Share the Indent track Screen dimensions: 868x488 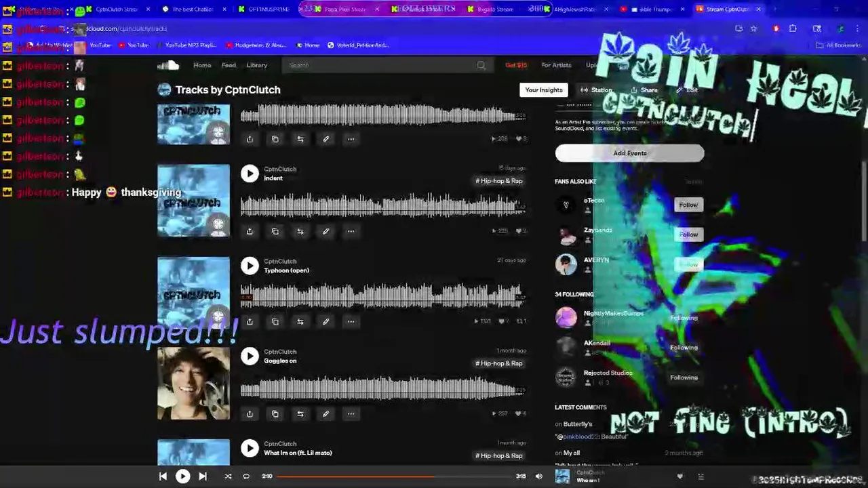pyautogui.click(x=250, y=231)
